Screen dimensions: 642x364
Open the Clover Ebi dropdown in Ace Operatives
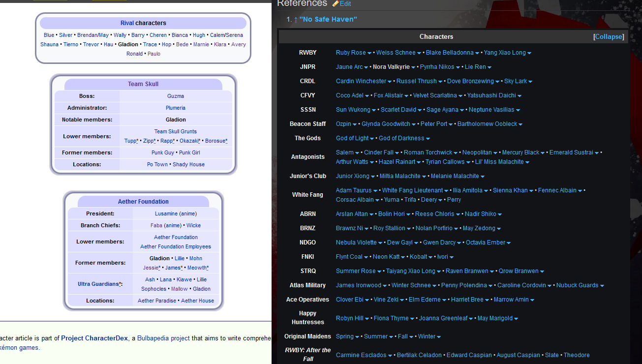(367, 299)
